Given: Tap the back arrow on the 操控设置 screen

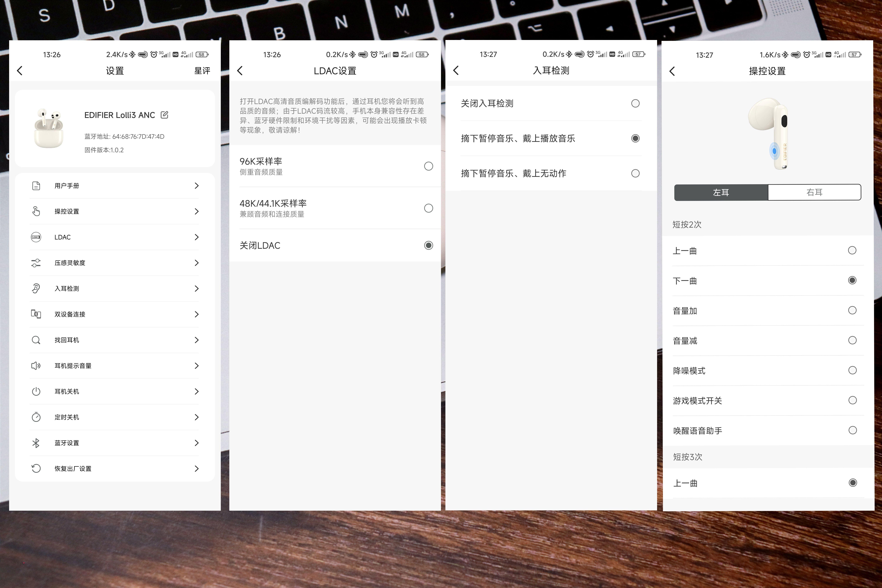Looking at the screenshot, I should [672, 71].
